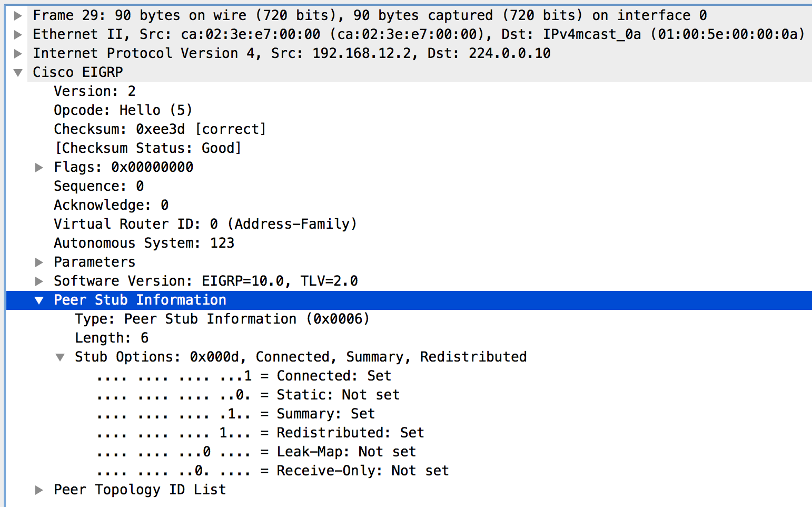812x507 pixels.
Task: Expand the Flags field triangle
Action: [x=39, y=168]
